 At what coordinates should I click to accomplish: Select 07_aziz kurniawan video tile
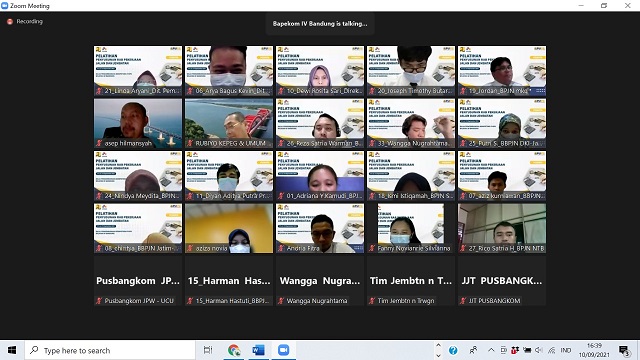click(502, 176)
